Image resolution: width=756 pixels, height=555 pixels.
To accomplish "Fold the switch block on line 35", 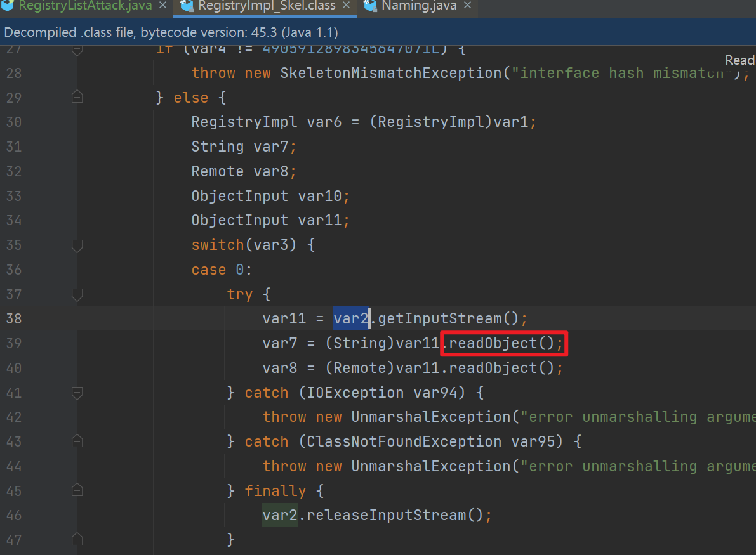I will (77, 245).
